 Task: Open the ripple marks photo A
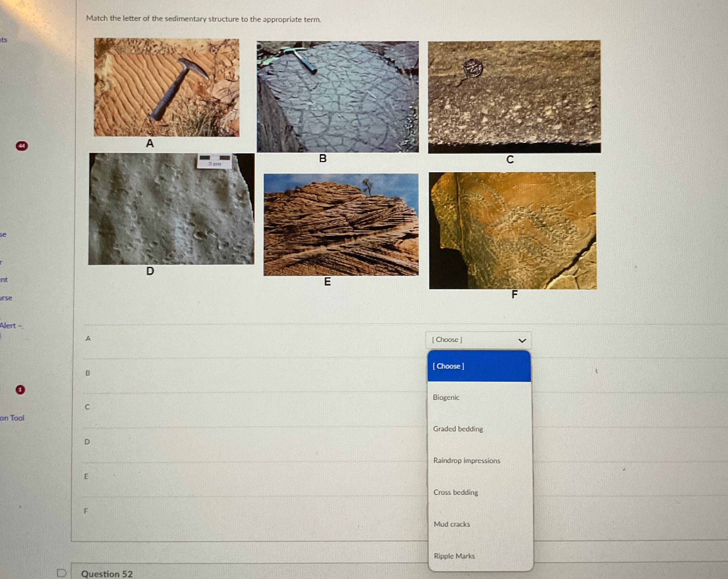(x=166, y=87)
